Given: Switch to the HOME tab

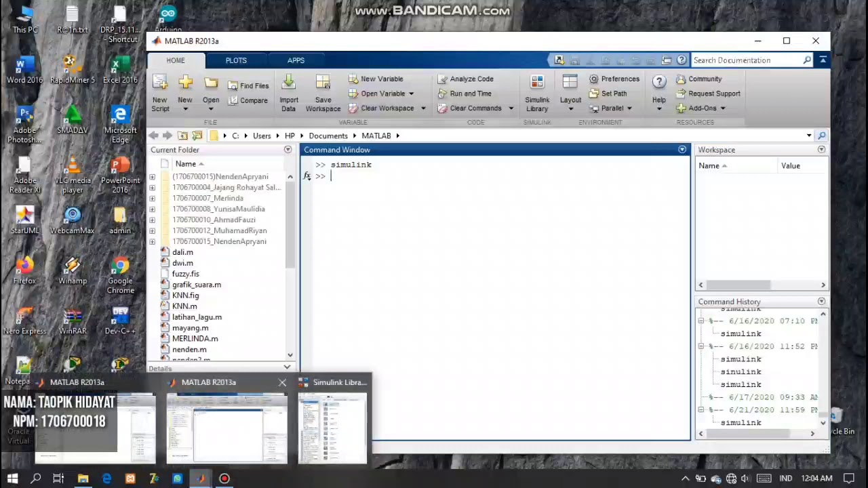Looking at the screenshot, I should pyautogui.click(x=176, y=60).
